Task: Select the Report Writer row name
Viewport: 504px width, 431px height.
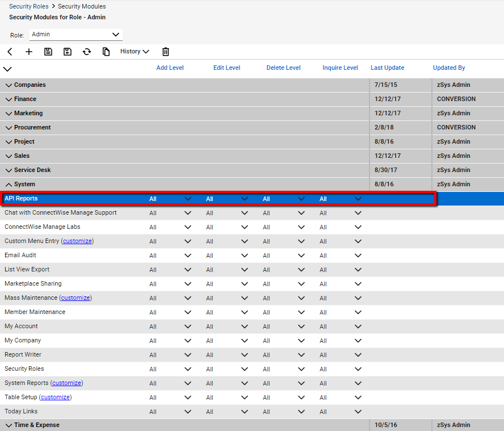Action: pyautogui.click(x=23, y=354)
